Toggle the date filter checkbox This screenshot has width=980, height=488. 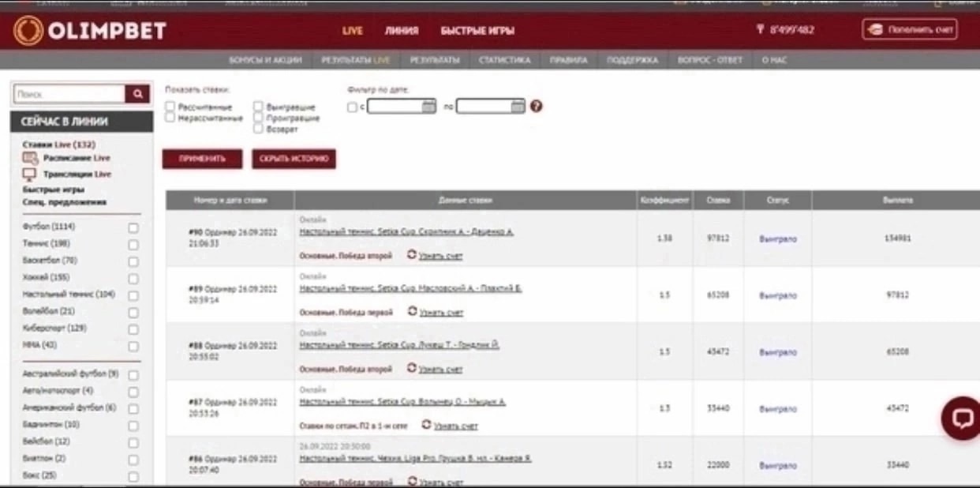click(353, 107)
